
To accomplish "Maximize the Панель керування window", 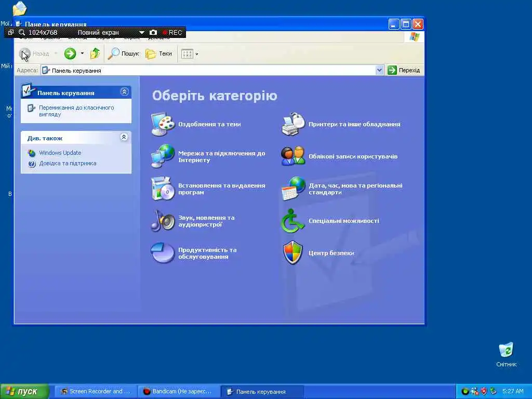I will tap(406, 24).
